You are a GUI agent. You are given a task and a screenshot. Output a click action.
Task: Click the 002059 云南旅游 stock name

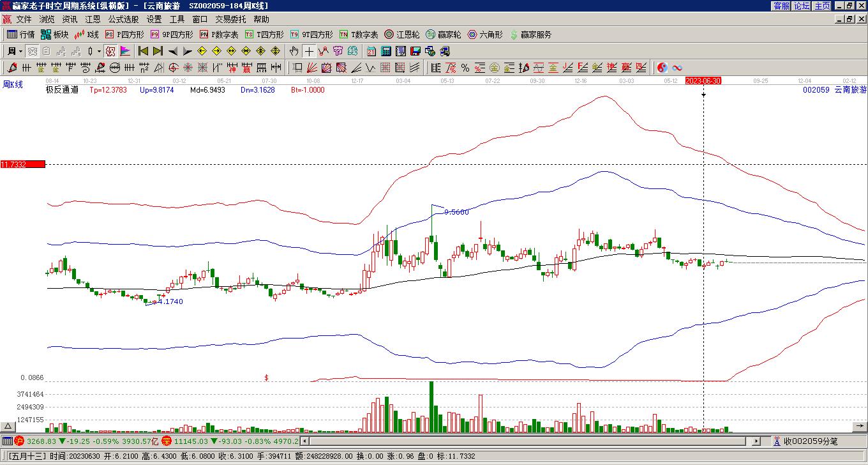pos(835,90)
